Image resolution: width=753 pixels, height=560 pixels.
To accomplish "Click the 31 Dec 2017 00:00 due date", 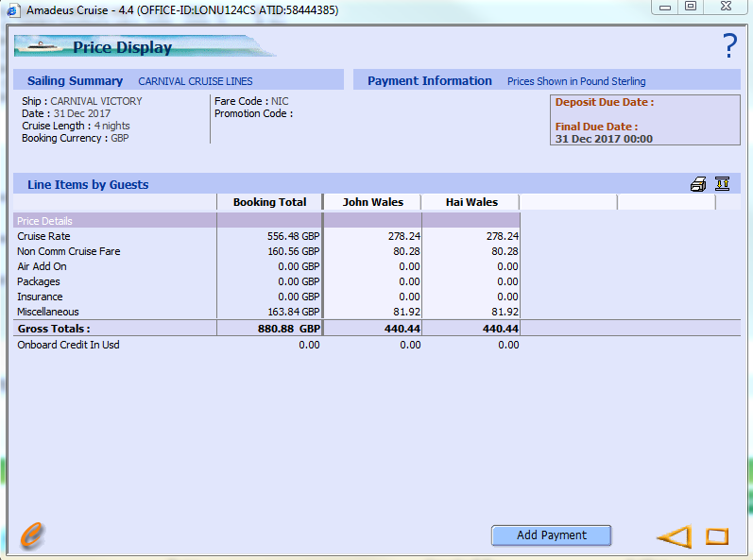I will click(x=604, y=139).
